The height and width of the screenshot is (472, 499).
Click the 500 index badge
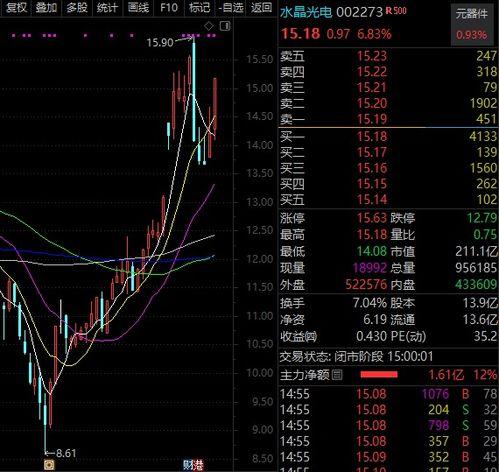399,11
